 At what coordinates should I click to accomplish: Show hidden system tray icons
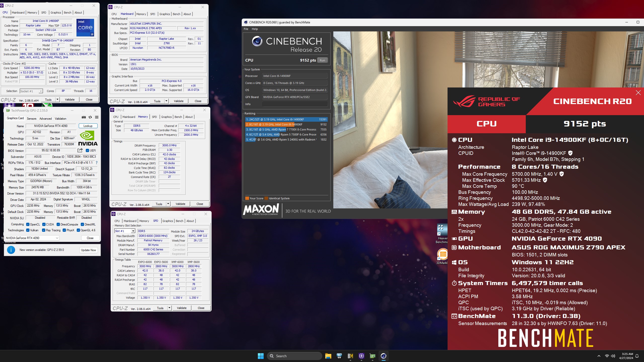[599, 356]
